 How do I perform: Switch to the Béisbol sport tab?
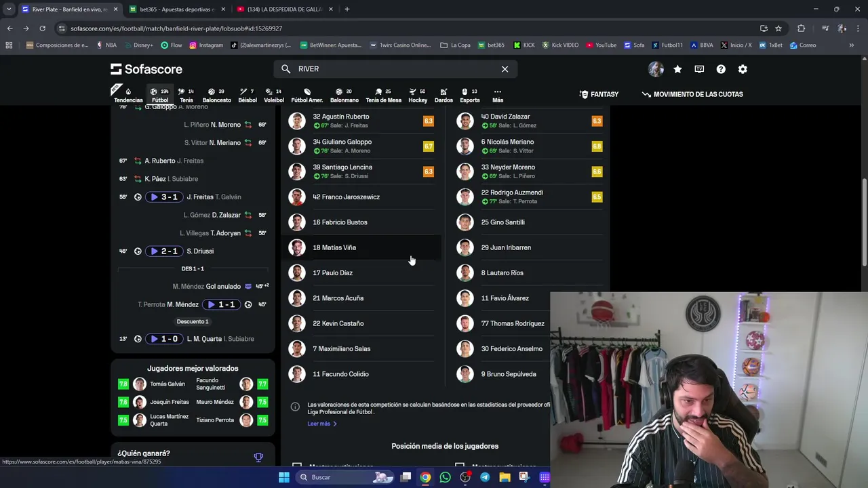click(248, 95)
